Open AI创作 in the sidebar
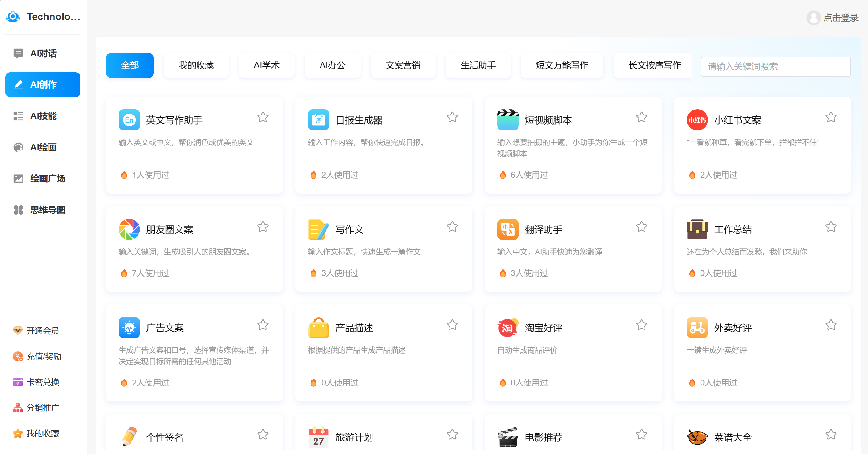This screenshot has height=454, width=868. click(x=43, y=84)
